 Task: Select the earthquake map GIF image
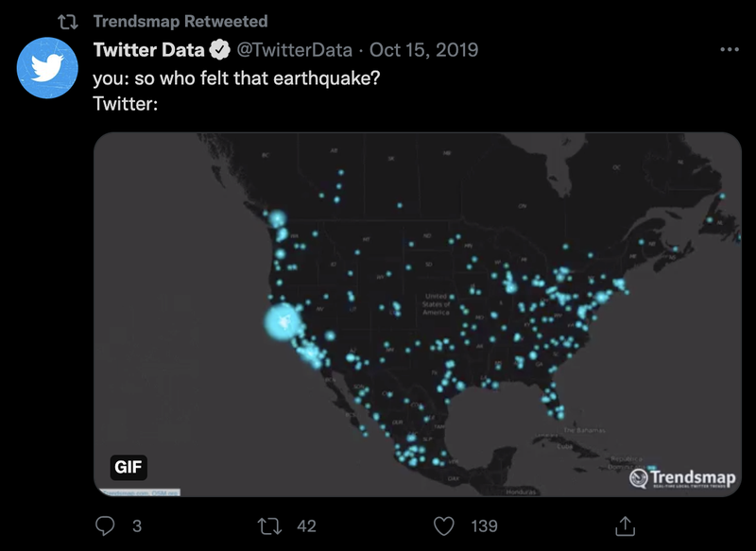416,317
